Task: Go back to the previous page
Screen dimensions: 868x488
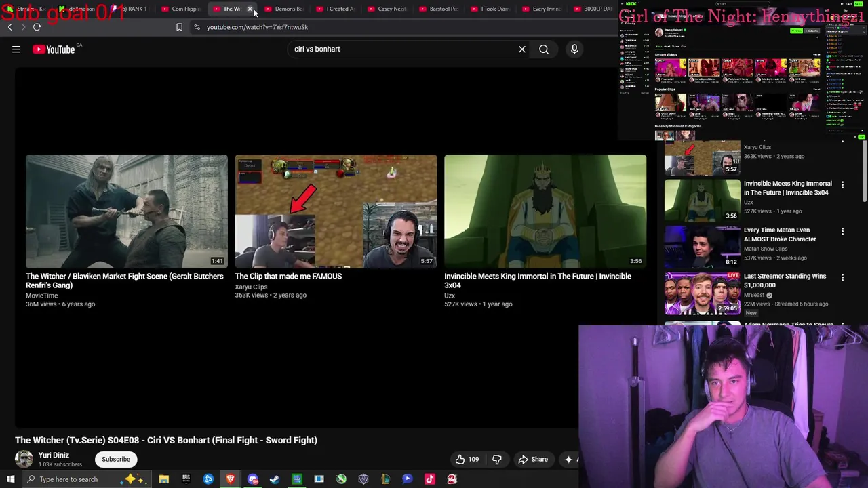Action: (x=9, y=27)
